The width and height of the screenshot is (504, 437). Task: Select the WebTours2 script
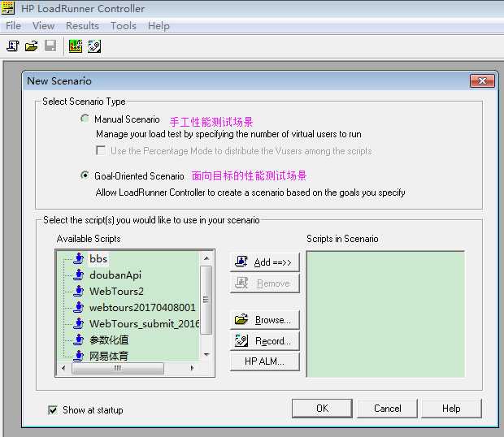point(116,291)
